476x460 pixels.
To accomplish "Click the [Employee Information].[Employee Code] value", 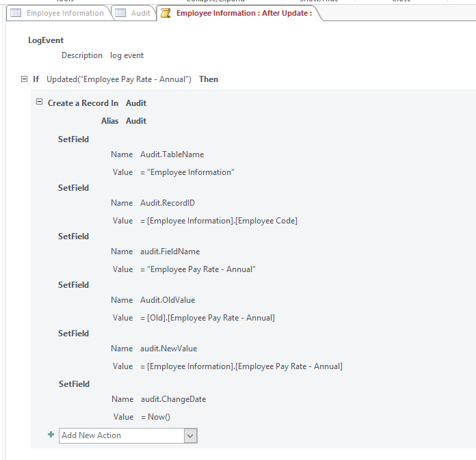I will click(x=219, y=221).
